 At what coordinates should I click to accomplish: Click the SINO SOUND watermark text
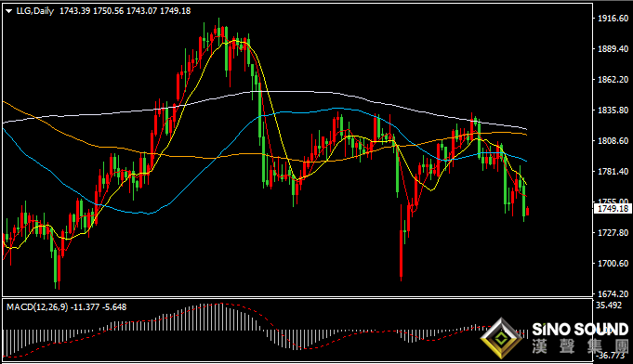[580, 330]
